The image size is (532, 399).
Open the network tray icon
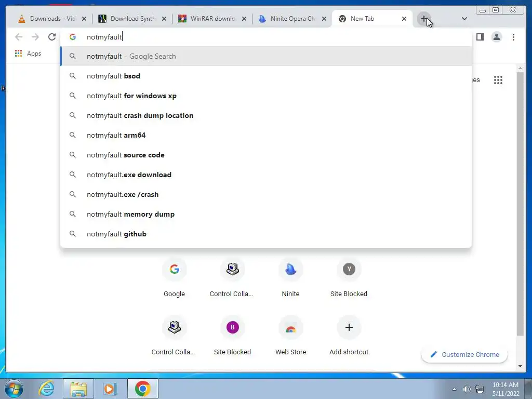coord(480,389)
